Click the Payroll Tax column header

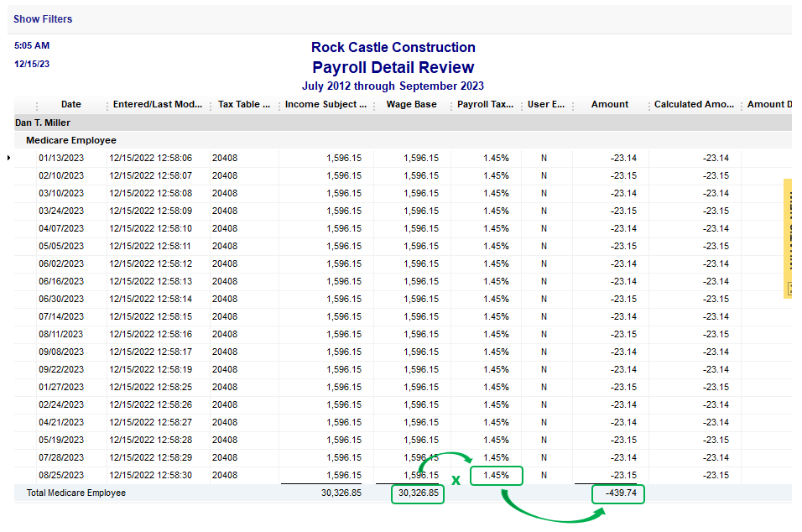[485, 105]
